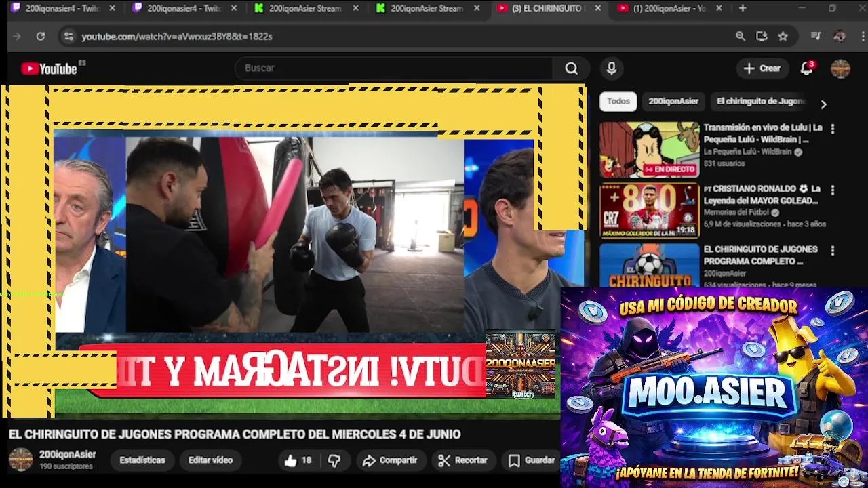Click Editar vídeo button
The width and height of the screenshot is (868, 488).
[210, 460]
